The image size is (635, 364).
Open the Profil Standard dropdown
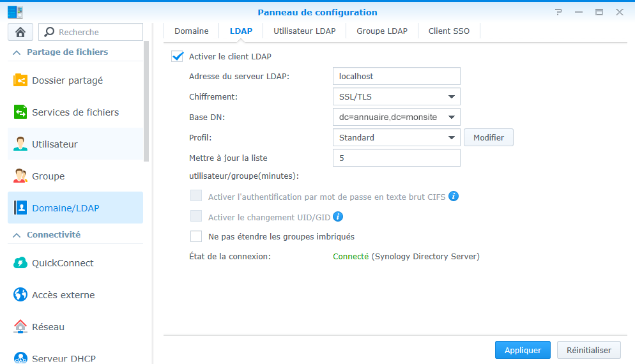(397, 138)
